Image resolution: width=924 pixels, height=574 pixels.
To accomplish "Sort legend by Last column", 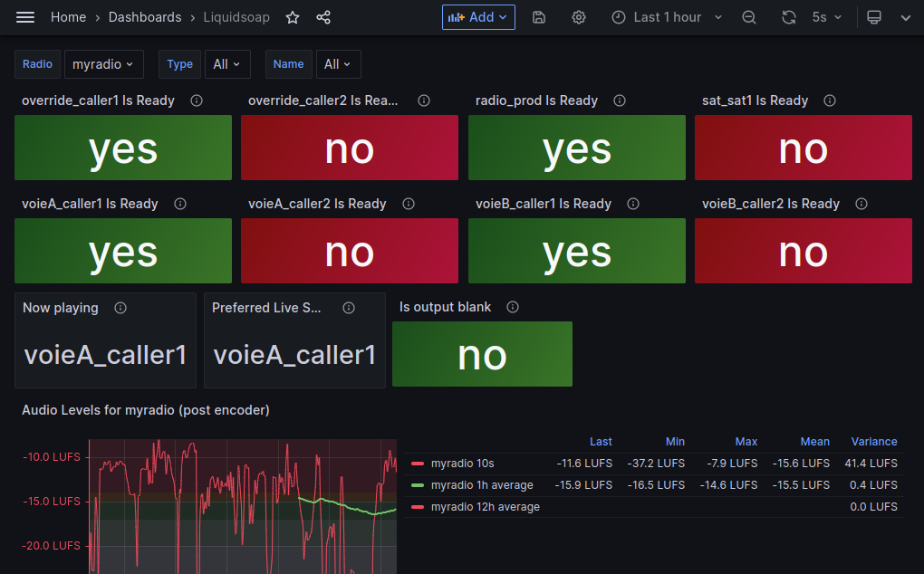I will [x=601, y=442].
